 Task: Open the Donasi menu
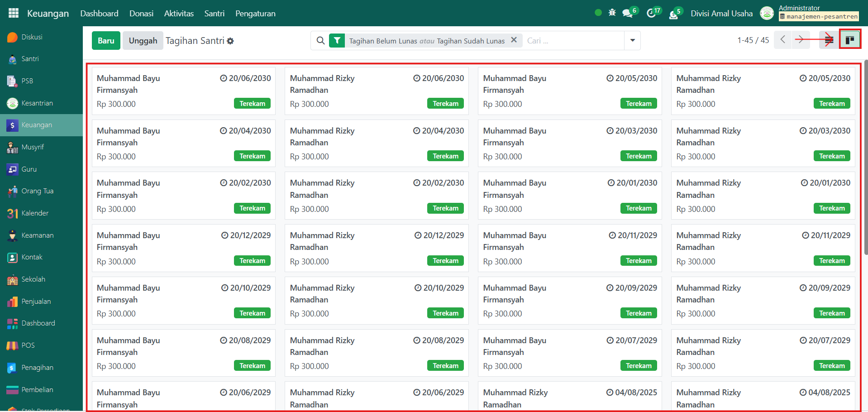pos(141,14)
